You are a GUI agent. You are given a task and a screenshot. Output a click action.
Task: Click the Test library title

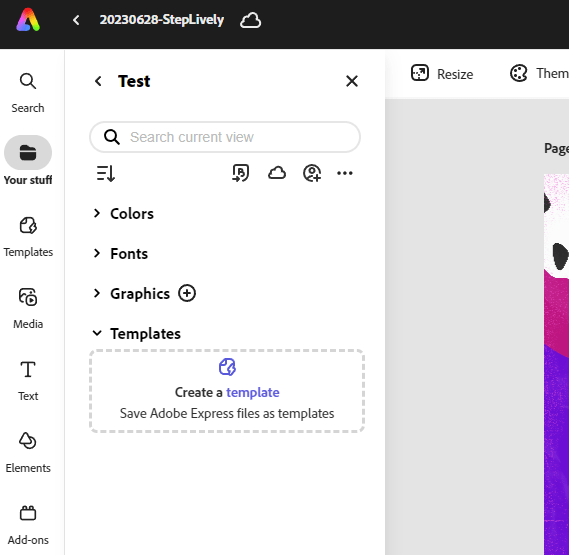[134, 81]
